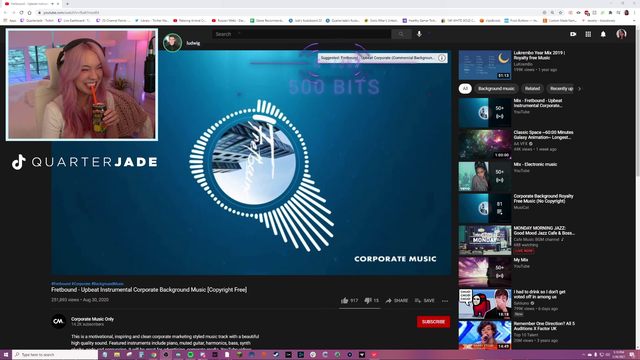Screen dimensions: 640x360
Task: Open the Corporate Music Only channel name
Action: pyautogui.click(x=92, y=319)
